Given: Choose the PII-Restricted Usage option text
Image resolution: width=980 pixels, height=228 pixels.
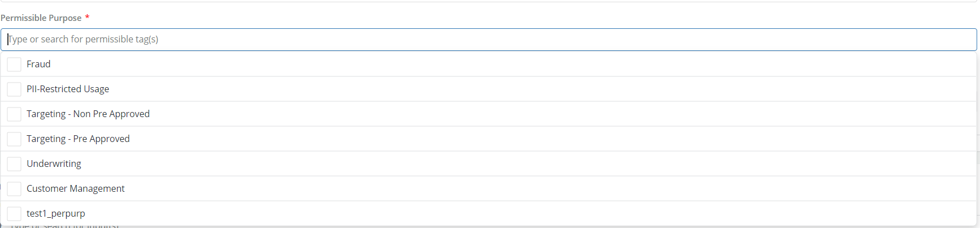Looking at the screenshot, I should [x=68, y=89].
